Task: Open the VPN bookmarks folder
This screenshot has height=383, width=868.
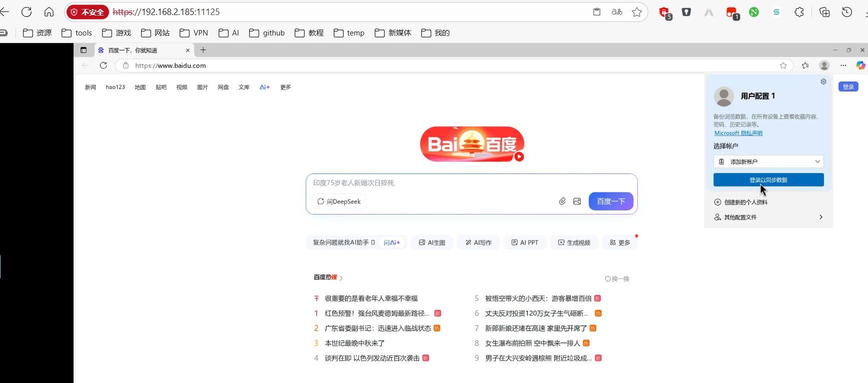Action: (x=194, y=33)
